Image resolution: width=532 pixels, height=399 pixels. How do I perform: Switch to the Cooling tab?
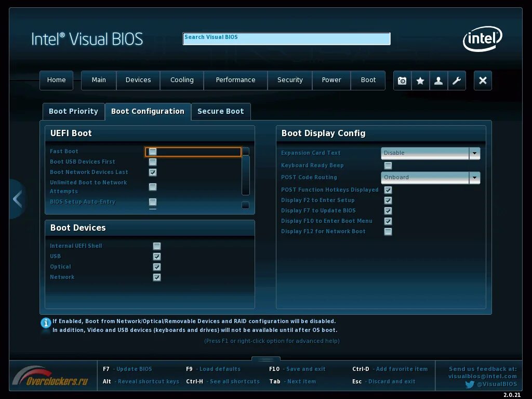[182, 81]
